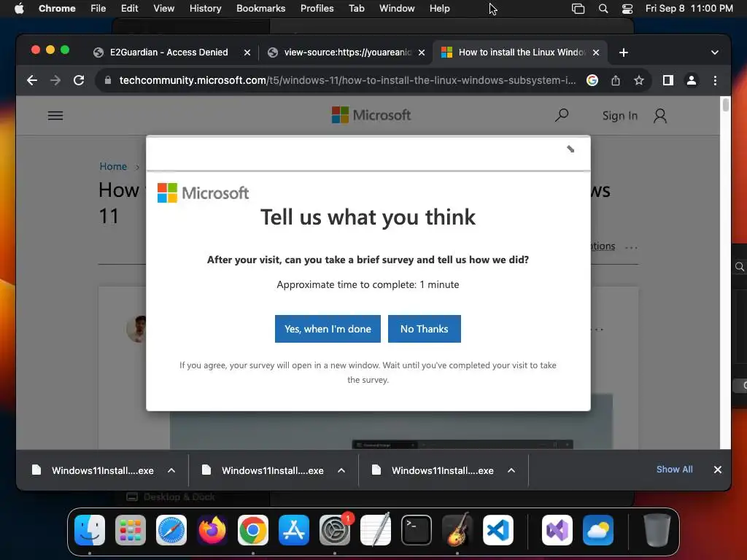The width and height of the screenshot is (747, 560).
Task: Switch to view-source tab
Action: (x=348, y=52)
